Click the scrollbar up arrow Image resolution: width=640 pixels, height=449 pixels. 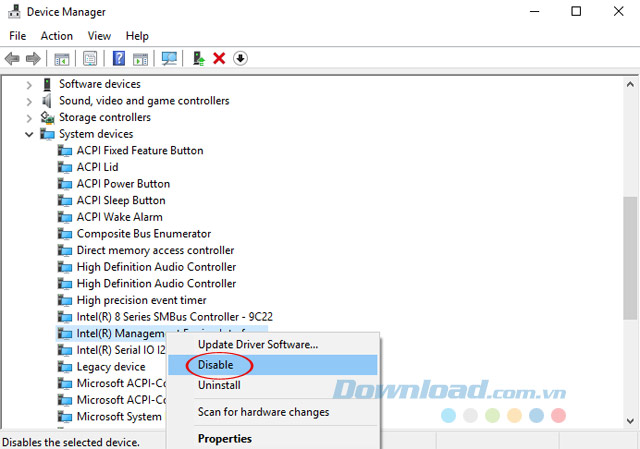click(x=630, y=84)
